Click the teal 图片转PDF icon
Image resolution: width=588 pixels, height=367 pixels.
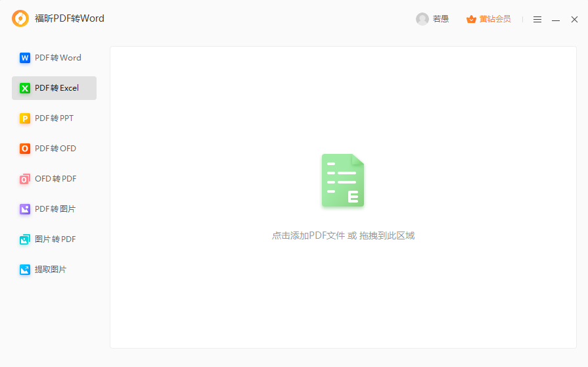click(x=25, y=239)
